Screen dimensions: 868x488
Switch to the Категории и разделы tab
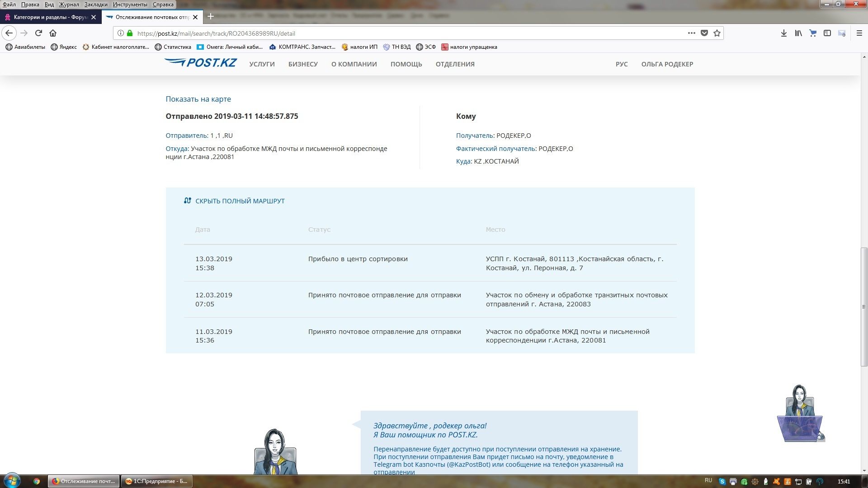[x=47, y=17]
